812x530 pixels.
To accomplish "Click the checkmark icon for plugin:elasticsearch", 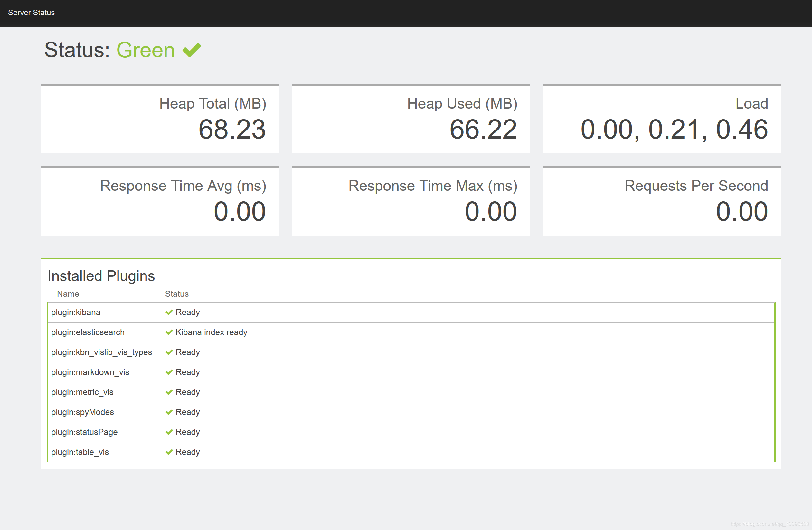I will point(169,332).
